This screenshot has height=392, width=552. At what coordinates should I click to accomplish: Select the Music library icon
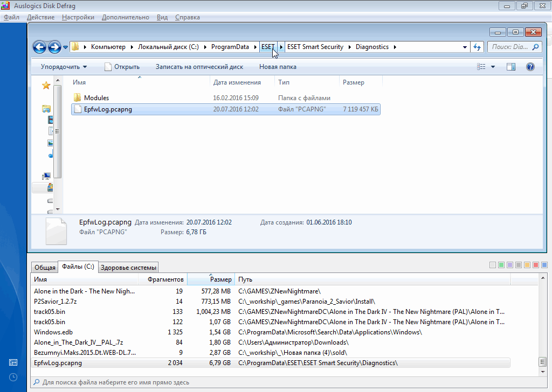(x=51, y=154)
